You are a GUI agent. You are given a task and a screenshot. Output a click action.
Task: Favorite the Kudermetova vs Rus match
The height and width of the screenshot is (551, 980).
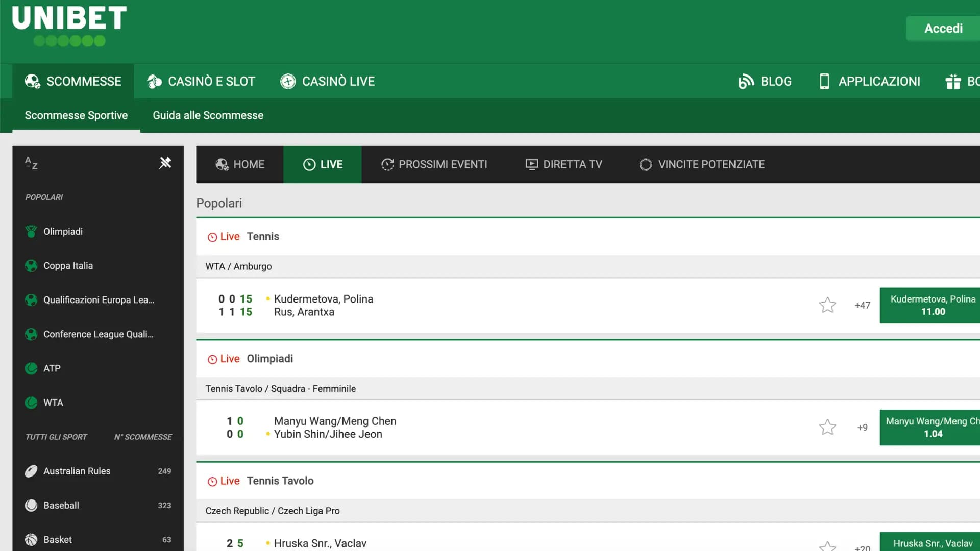click(x=827, y=305)
